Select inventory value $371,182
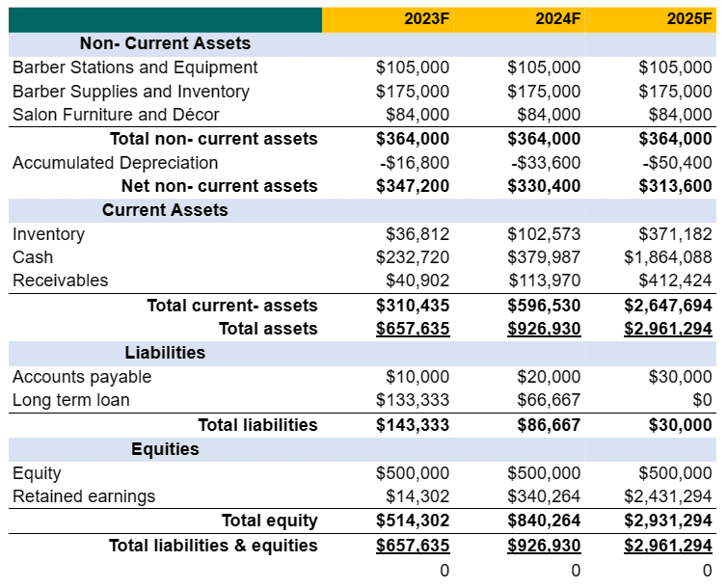The width and height of the screenshot is (727, 588). 675,234
